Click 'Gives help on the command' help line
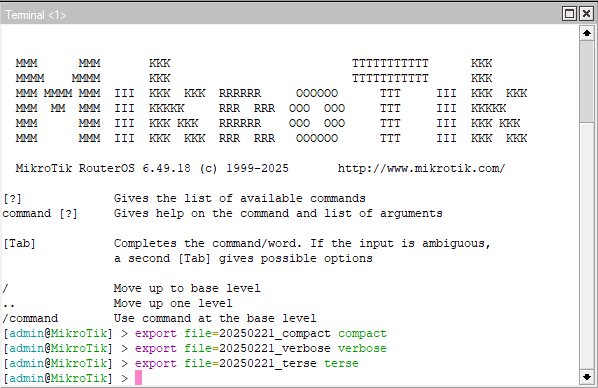598x388 pixels. pos(278,213)
